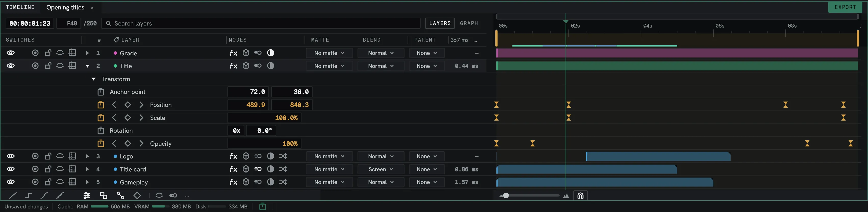Click the search magnifier icon
Screen dimensions: 868x212
click(x=108, y=23)
